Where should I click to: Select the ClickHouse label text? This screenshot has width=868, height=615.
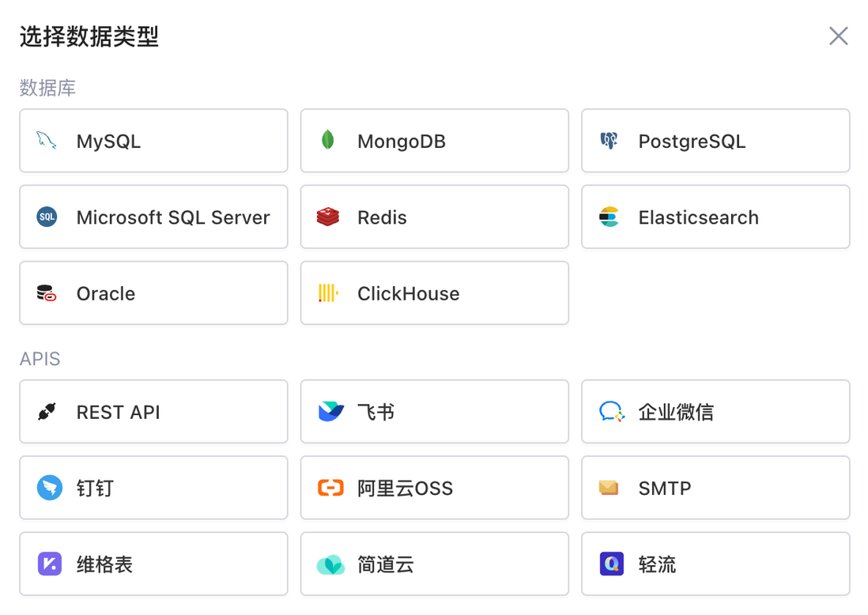[x=409, y=293]
